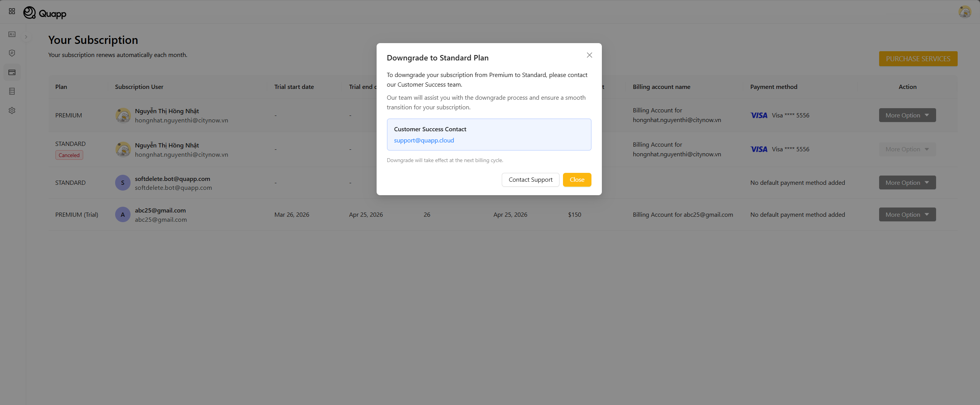Open More Option dropdown for abc25@gmail.com row
This screenshot has width=980, height=405.
pyautogui.click(x=907, y=215)
